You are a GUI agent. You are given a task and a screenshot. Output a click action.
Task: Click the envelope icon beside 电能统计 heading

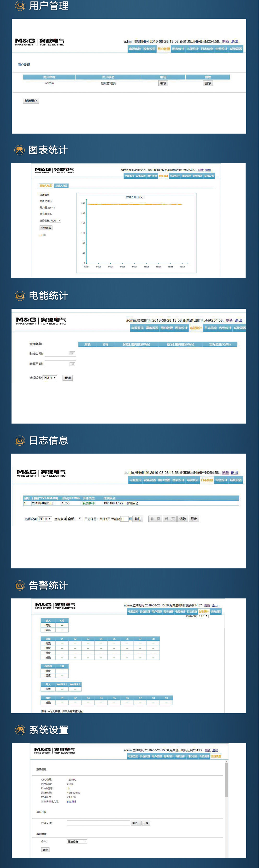[20, 295]
